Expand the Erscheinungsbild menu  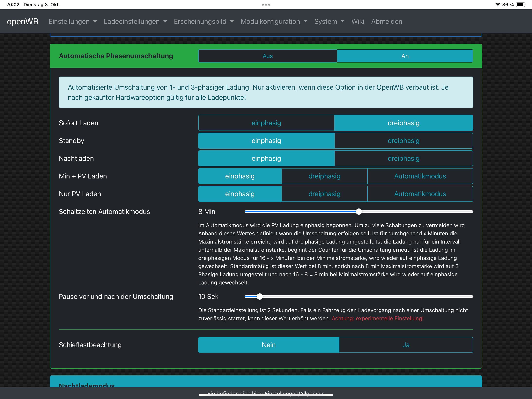(x=203, y=21)
